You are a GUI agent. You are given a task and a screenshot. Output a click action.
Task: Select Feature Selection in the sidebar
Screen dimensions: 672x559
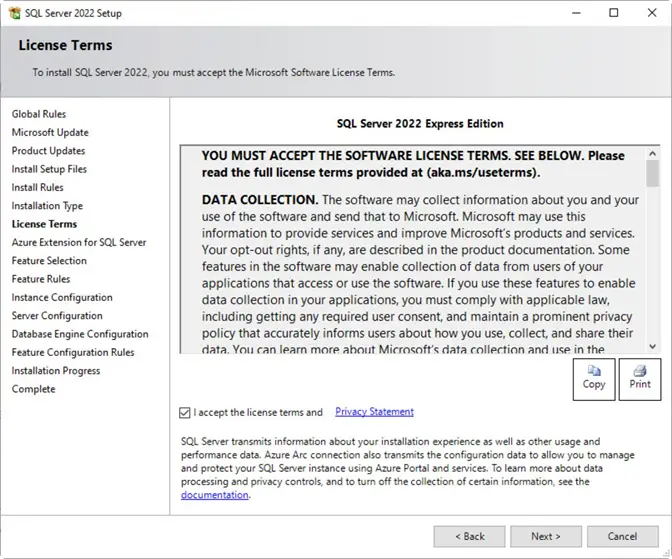49,260
